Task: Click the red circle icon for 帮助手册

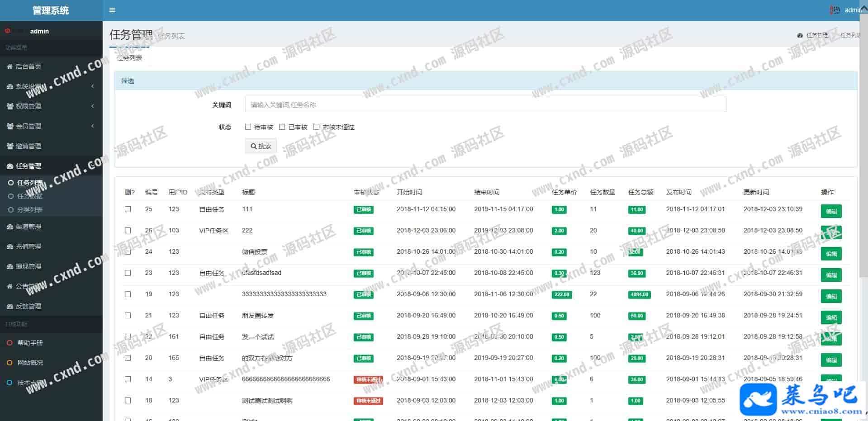Action: (x=9, y=343)
